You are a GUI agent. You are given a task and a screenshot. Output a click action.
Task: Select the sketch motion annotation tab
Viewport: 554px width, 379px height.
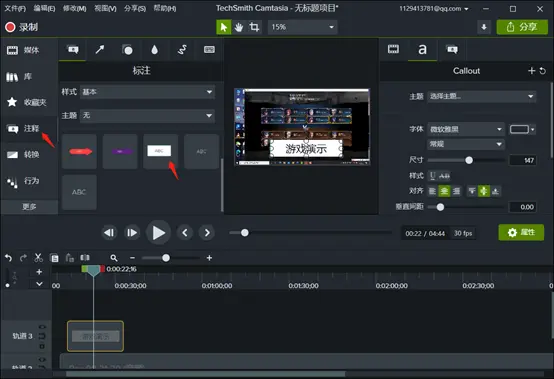pyautogui.click(x=182, y=49)
